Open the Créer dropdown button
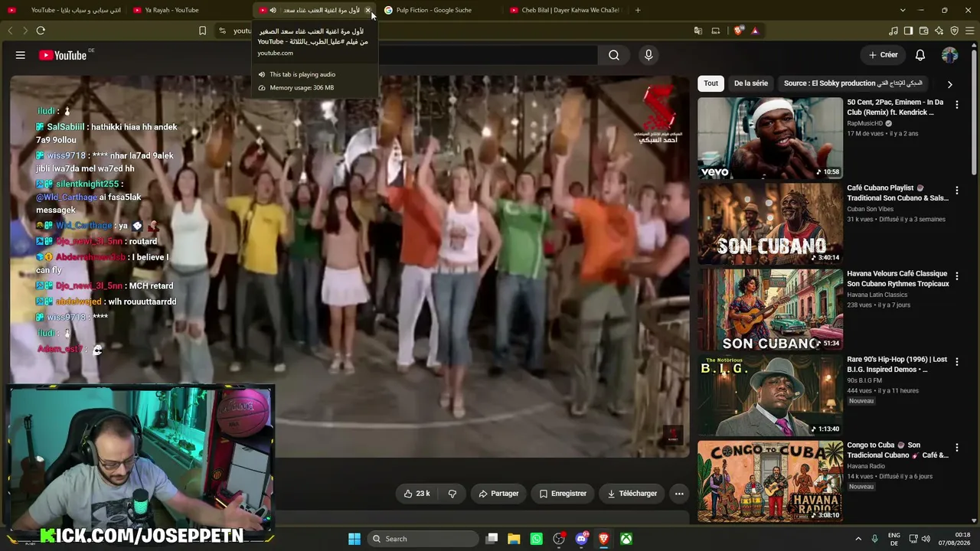Screen dimensions: 980x551 click(883, 55)
